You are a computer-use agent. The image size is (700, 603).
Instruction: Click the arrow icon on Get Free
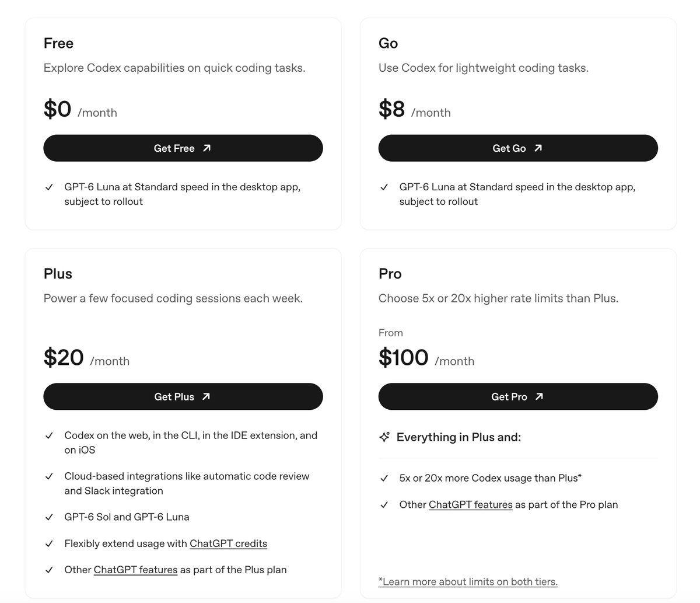[206, 148]
